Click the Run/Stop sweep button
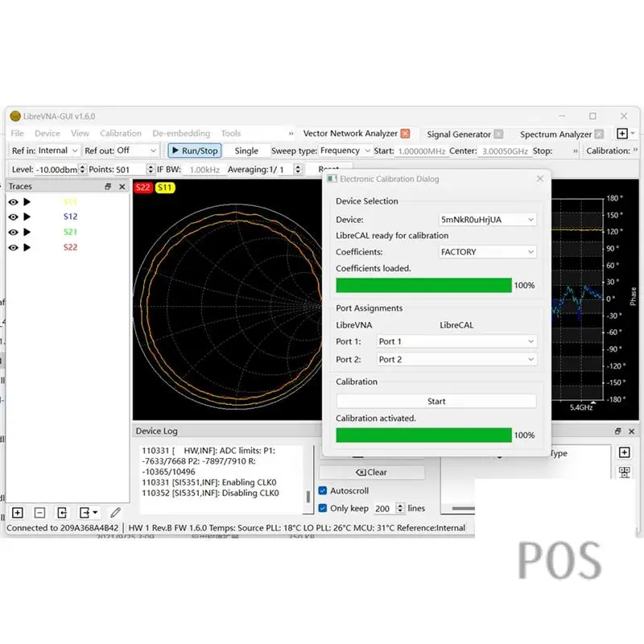The width and height of the screenshot is (644, 644). (x=195, y=151)
